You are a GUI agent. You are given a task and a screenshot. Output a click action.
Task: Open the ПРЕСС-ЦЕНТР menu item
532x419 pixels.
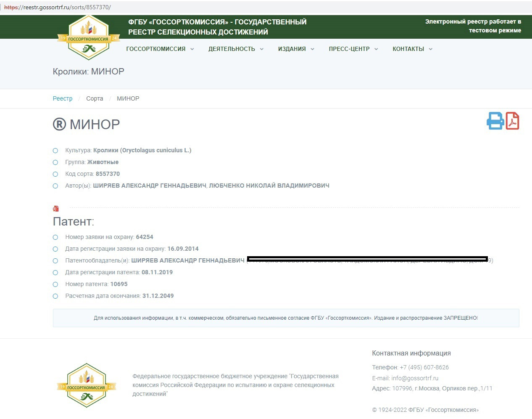point(349,49)
